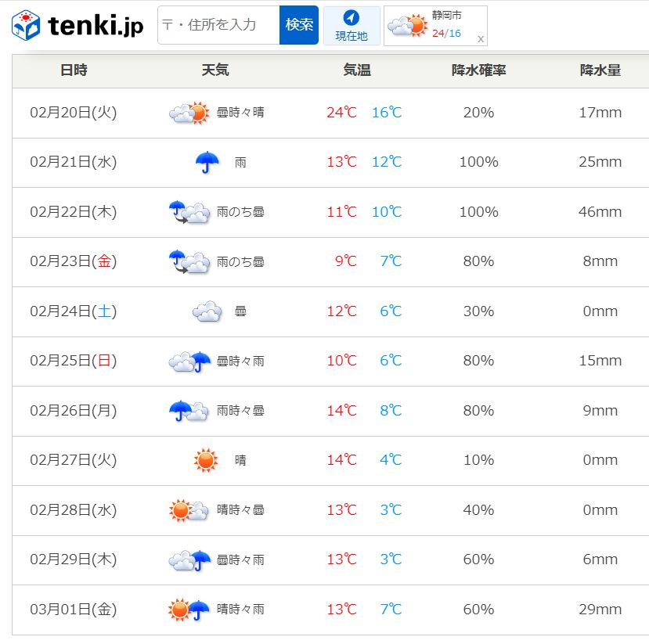Click the cloudy-sunny icon for 02月20日
Viewport: 649px width, 644px height.
pos(189,113)
